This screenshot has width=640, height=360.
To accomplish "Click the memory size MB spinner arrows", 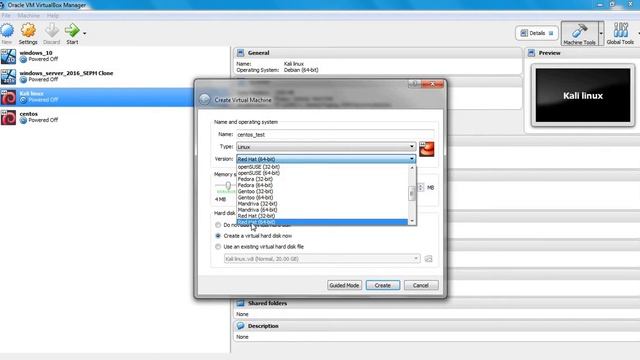I will pos(421,187).
